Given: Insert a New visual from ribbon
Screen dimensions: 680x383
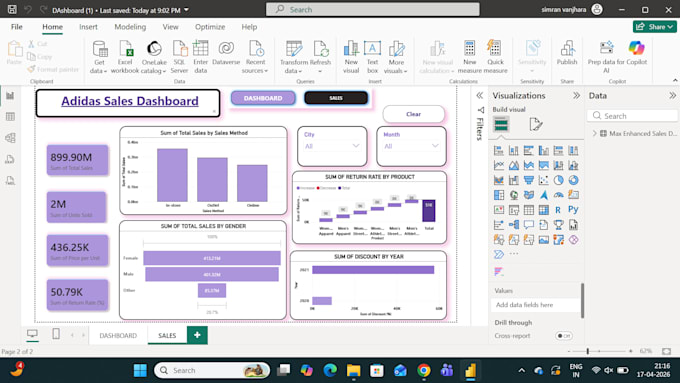Looking at the screenshot, I should click(351, 57).
